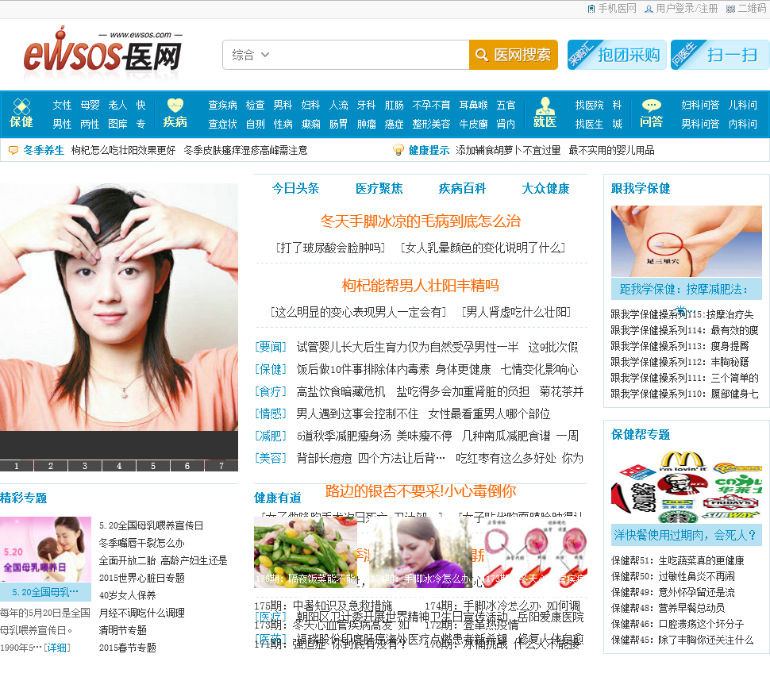Open 整形美容 navigation item
The image size is (770, 700).
pos(431,124)
